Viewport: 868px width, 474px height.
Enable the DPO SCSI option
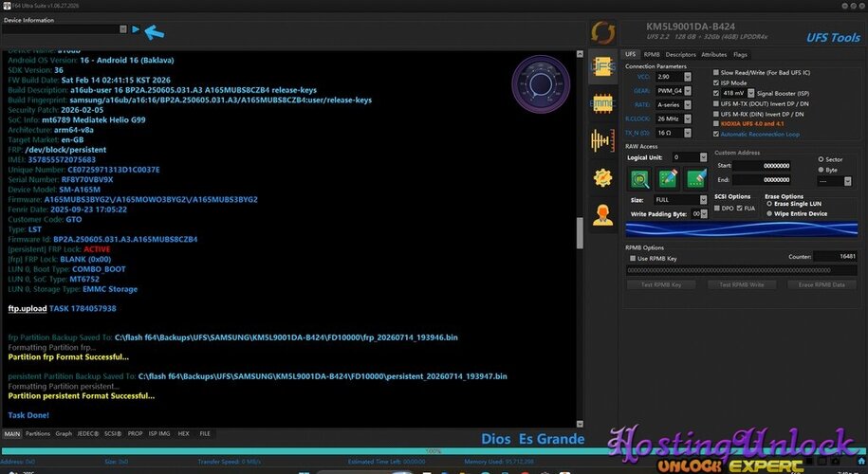coord(717,208)
